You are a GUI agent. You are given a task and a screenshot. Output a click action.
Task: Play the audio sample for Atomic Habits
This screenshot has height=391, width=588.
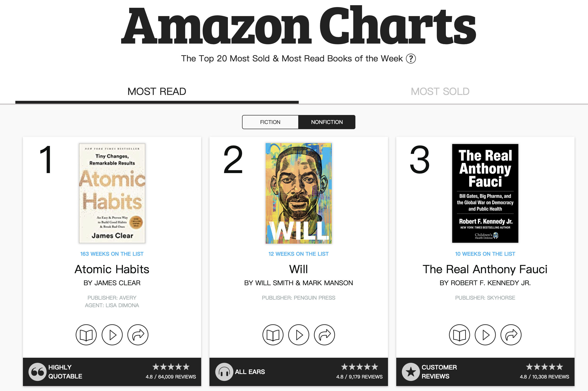[x=112, y=335]
